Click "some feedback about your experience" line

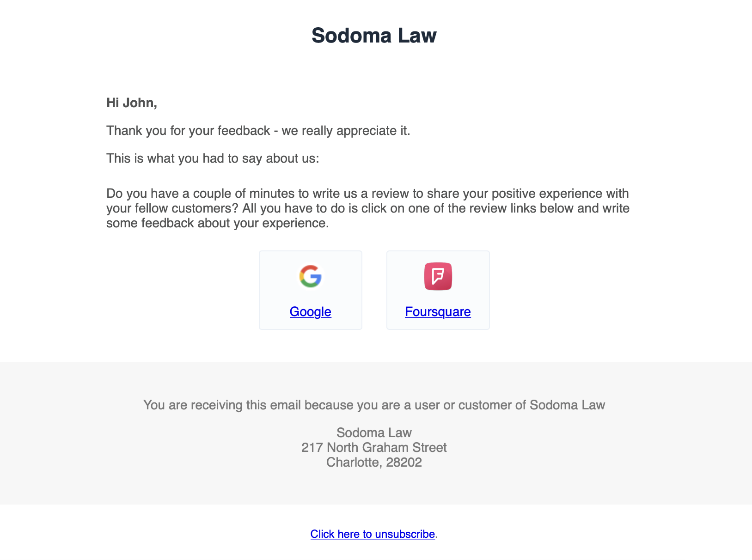[217, 223]
